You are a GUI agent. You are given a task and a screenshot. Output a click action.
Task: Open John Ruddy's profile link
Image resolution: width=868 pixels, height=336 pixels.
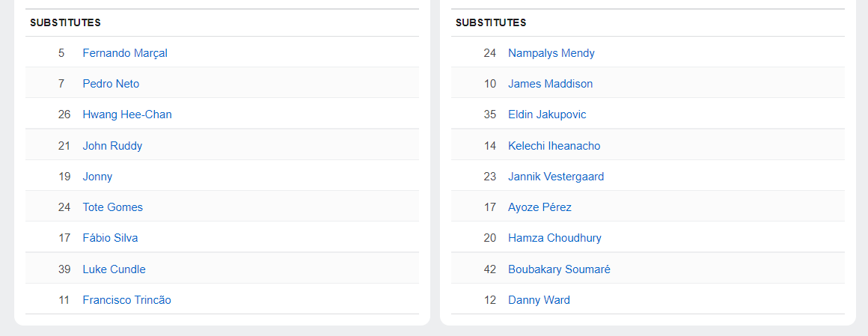click(x=112, y=146)
